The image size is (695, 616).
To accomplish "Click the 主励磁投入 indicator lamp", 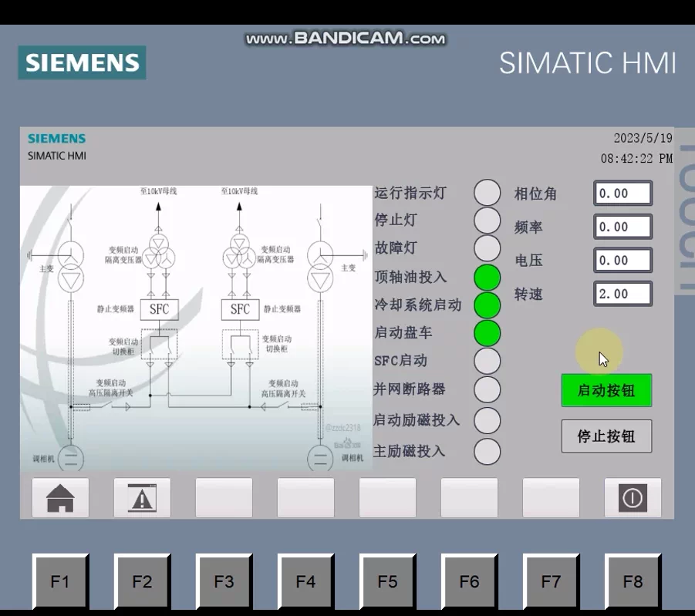I will [x=488, y=451].
